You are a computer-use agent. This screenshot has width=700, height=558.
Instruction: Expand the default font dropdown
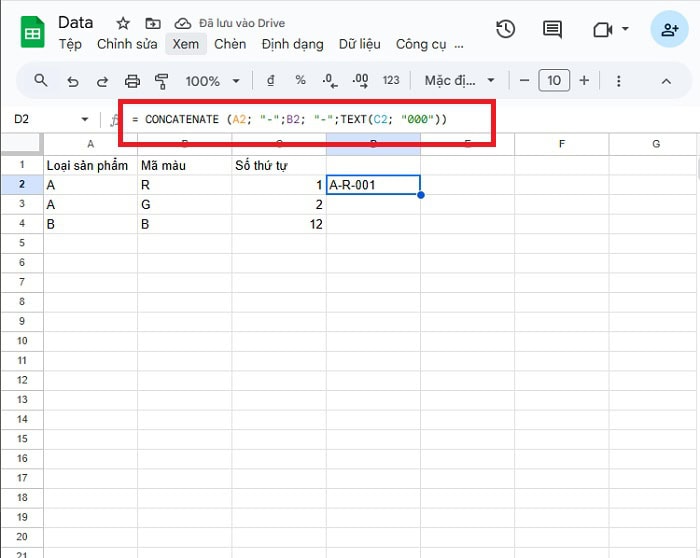coord(459,81)
